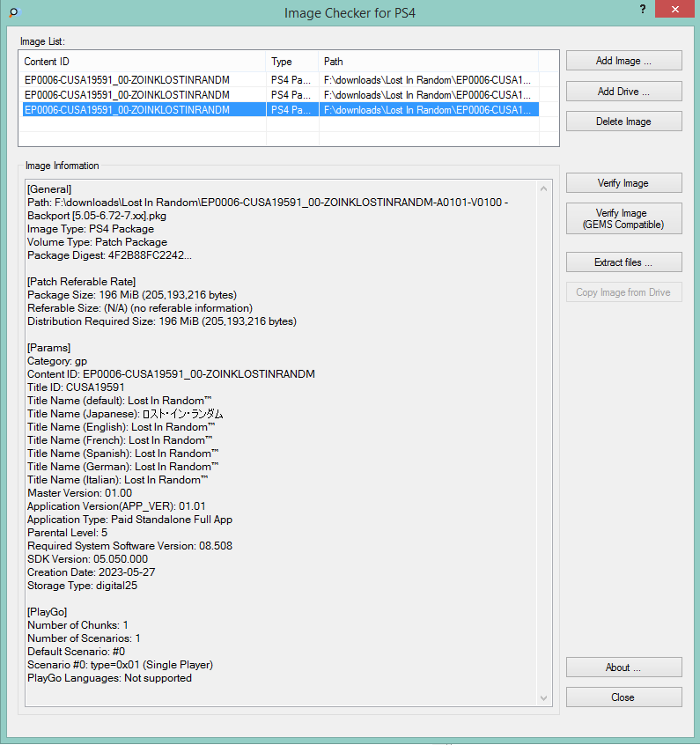Click the Application Version(APP_VER): 01.01 line

(x=116, y=506)
